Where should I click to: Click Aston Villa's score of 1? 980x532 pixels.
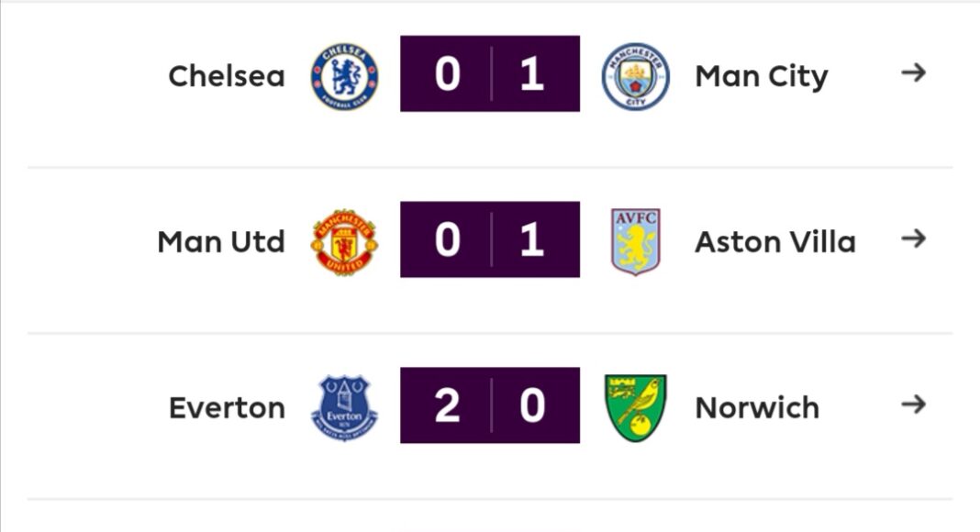coord(532,240)
